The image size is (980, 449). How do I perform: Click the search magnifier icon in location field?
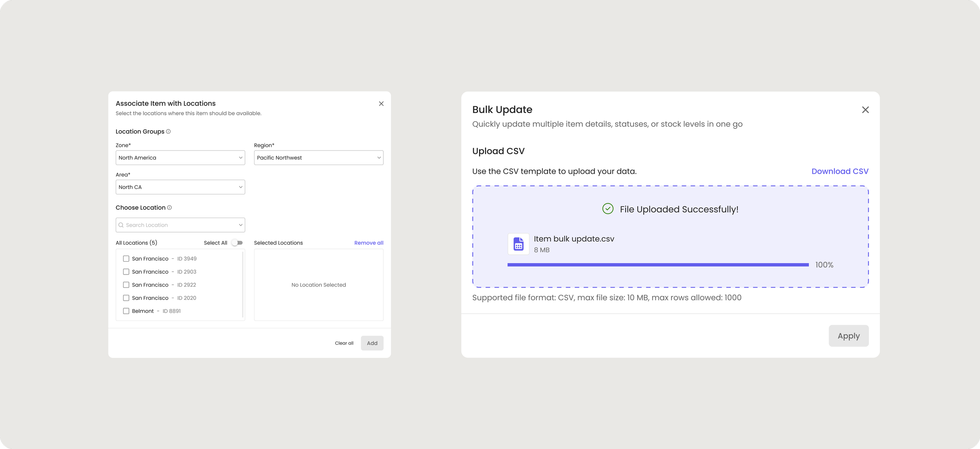point(121,225)
